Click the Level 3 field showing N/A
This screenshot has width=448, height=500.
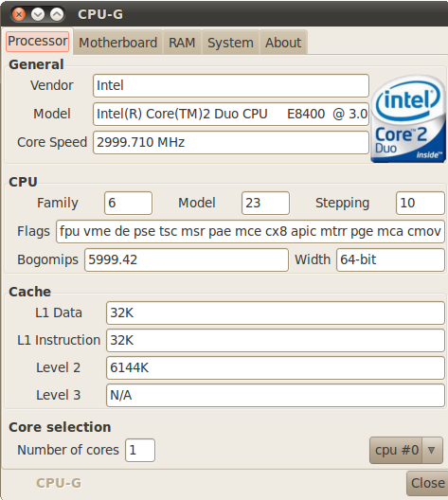pyautogui.click(x=276, y=395)
